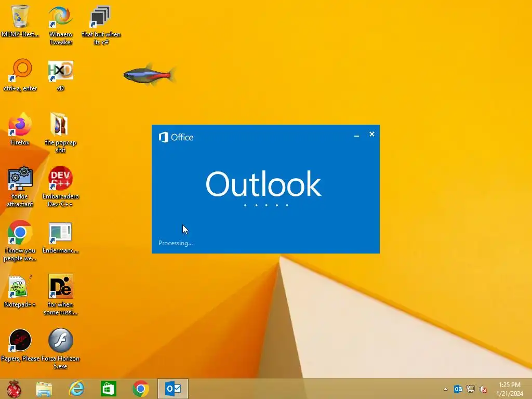Click the Outlook system tray icon
Screen dimensions: 532x399
click(458, 389)
